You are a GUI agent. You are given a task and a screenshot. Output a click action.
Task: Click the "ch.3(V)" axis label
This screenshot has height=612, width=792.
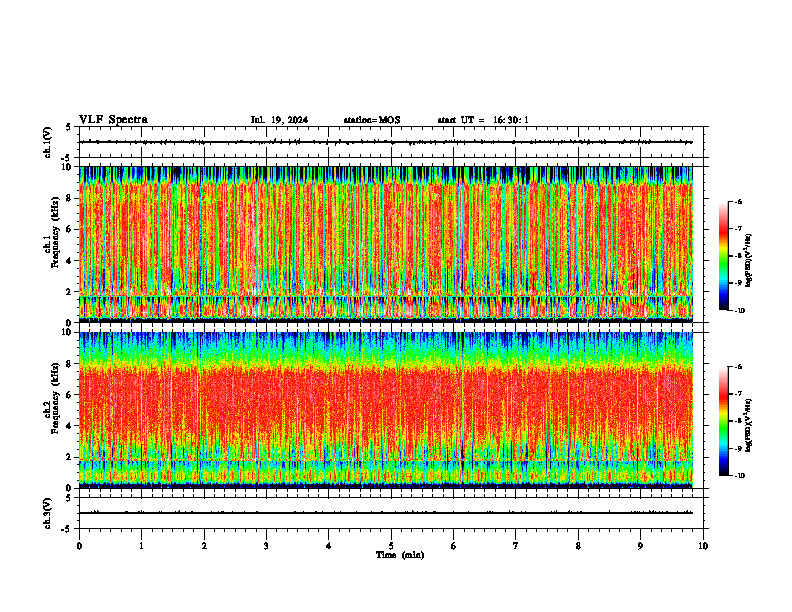[48, 513]
